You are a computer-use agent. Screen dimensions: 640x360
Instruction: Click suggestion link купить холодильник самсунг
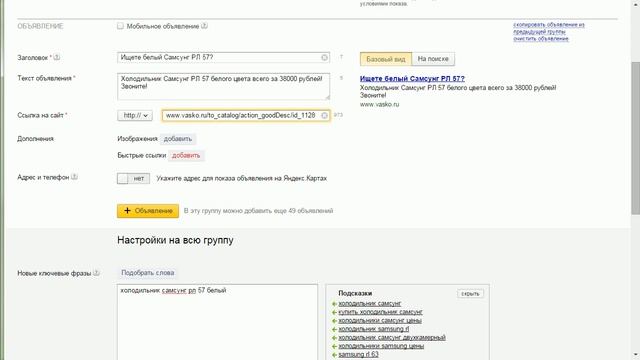(x=380, y=312)
